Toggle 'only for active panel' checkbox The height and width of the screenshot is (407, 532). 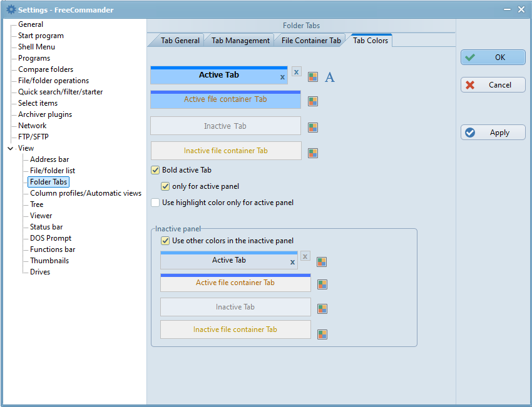[165, 186]
